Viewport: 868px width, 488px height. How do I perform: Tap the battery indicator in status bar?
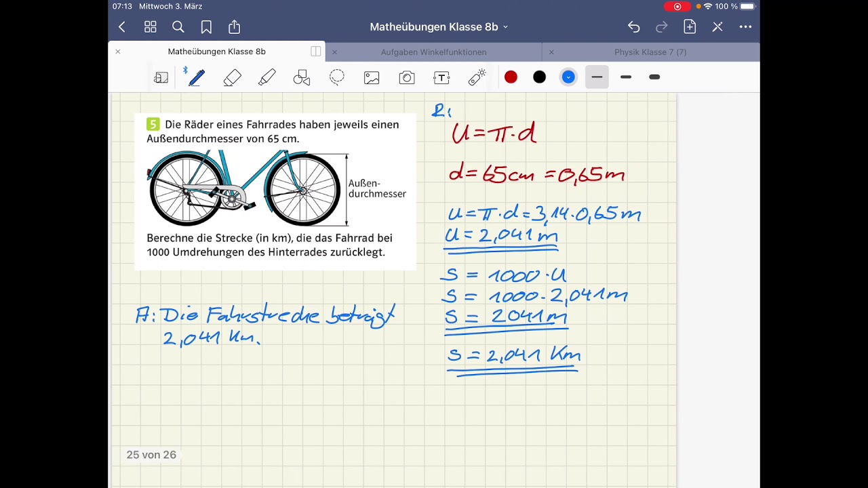(747, 6)
